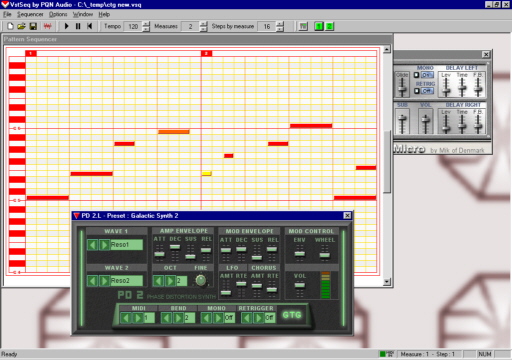Click the Measures value field

(190, 26)
